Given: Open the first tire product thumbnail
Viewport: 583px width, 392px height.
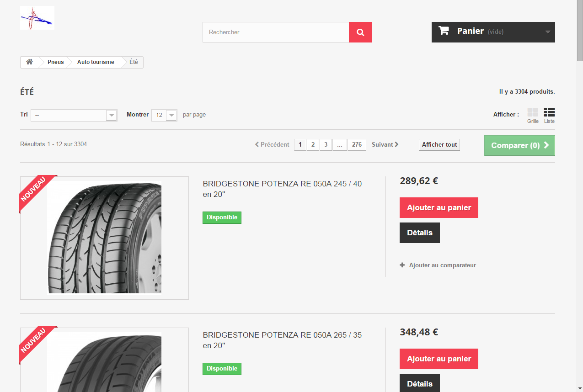Looking at the screenshot, I should coord(104,238).
